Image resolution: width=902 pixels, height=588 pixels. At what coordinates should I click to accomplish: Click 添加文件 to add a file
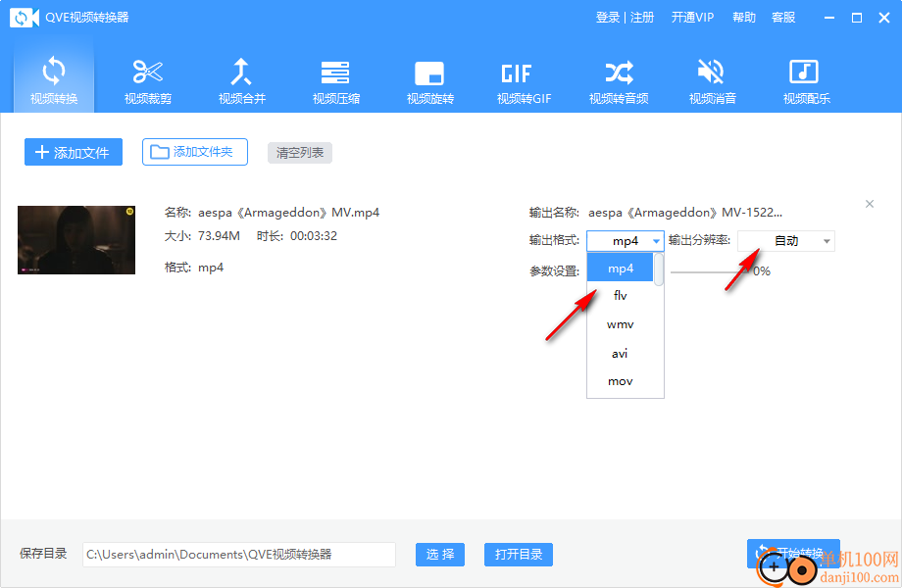click(x=74, y=152)
